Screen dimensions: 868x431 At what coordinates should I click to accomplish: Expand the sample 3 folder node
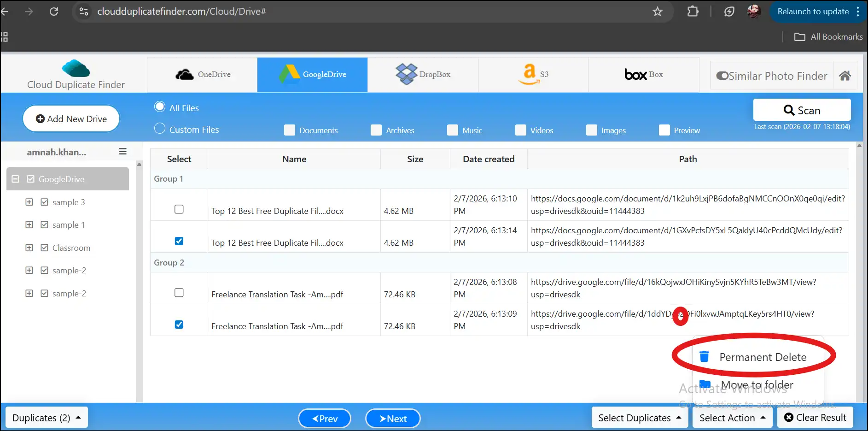tap(29, 202)
